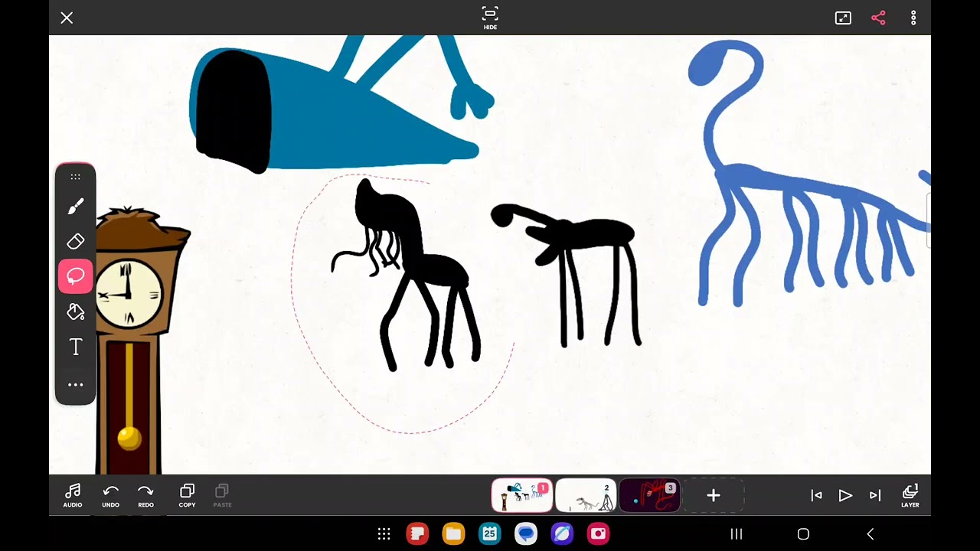Open the yellow folder Files app

(453, 533)
